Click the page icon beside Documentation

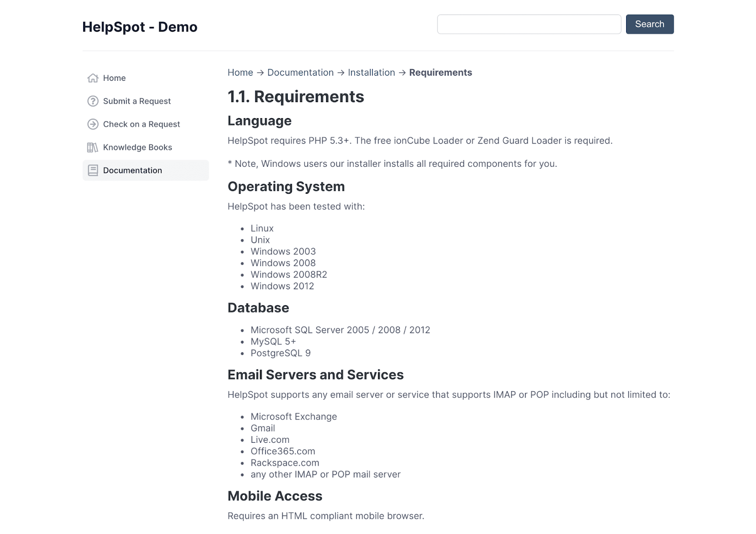[x=93, y=171]
